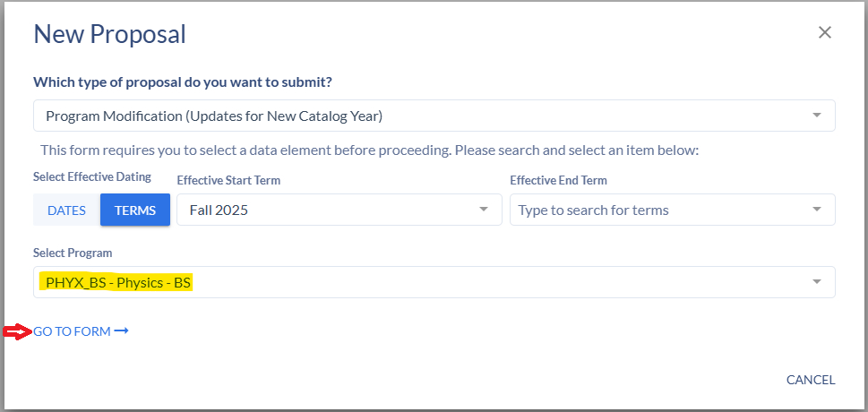Click the GO TO FORM link
The height and width of the screenshot is (412, 868).
pos(73,331)
